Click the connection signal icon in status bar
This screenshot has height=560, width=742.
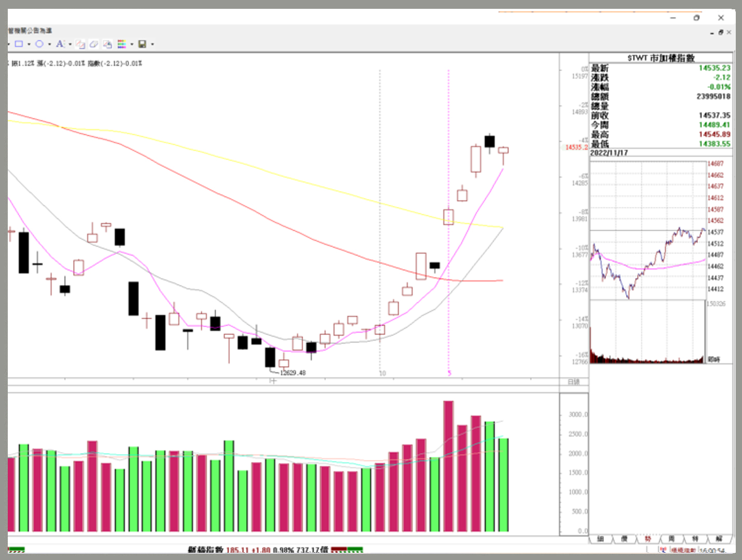[x=663, y=550]
